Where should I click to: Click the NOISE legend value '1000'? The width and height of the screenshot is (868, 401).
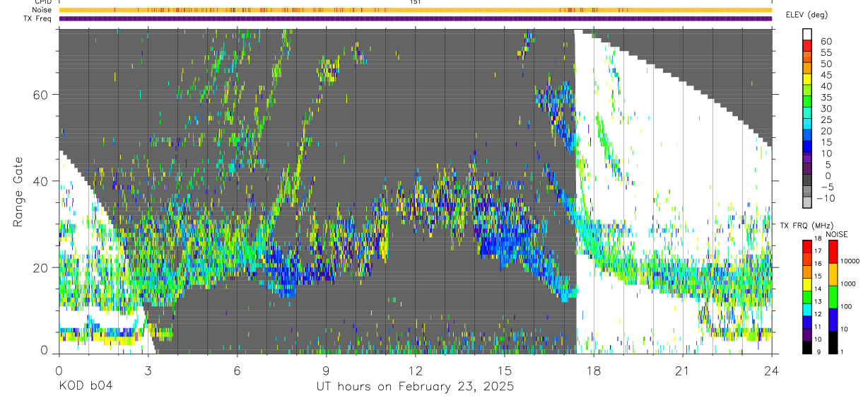[848, 284]
